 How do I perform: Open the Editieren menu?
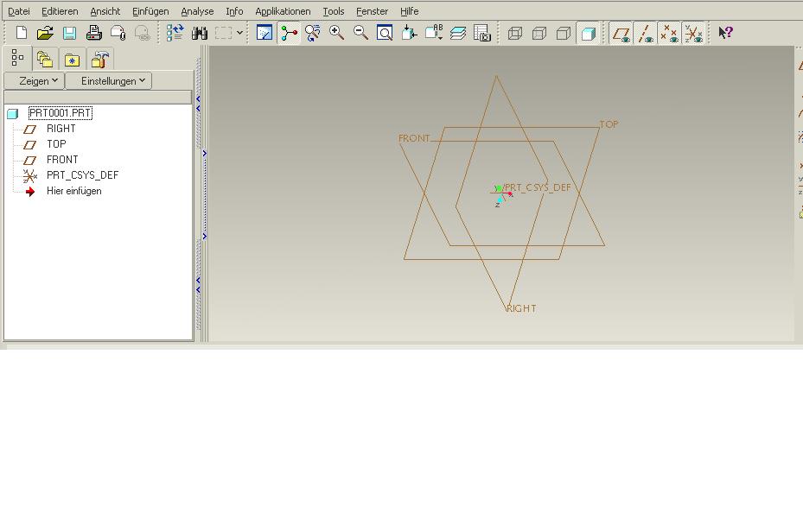coord(60,11)
